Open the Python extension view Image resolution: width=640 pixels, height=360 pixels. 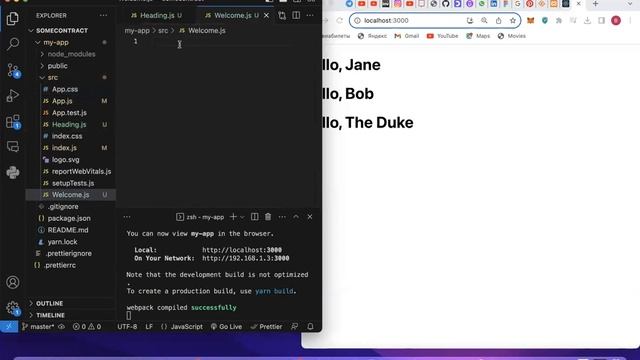tap(13, 172)
